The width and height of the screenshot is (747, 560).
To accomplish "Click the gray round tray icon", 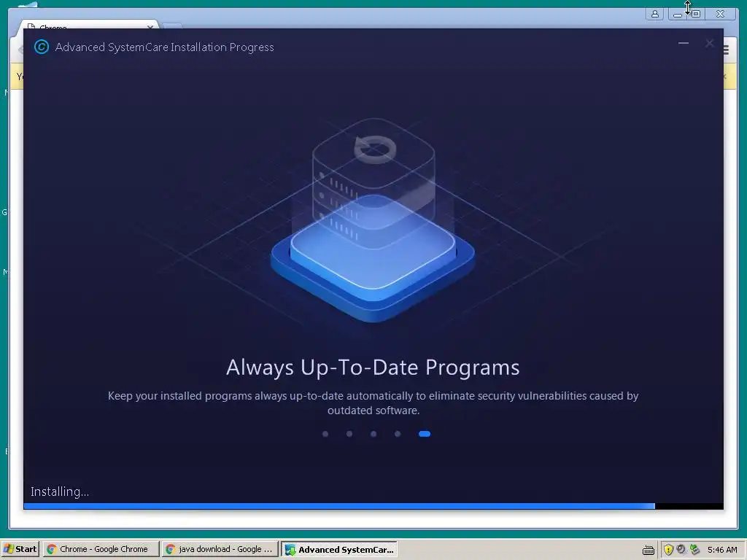I will [681, 549].
